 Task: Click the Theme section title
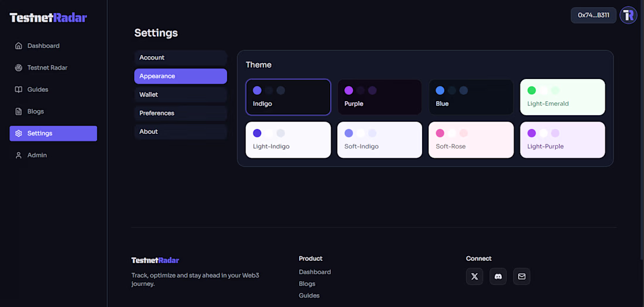258,64
